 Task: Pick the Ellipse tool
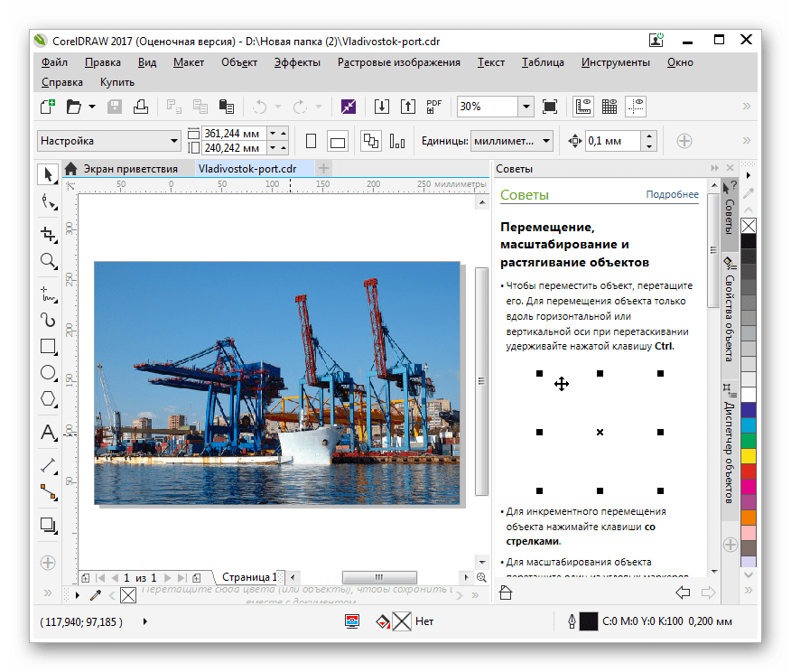[x=49, y=372]
